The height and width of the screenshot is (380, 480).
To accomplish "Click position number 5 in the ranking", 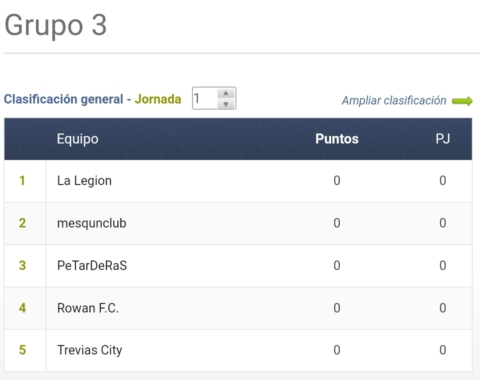I will coord(22,350).
